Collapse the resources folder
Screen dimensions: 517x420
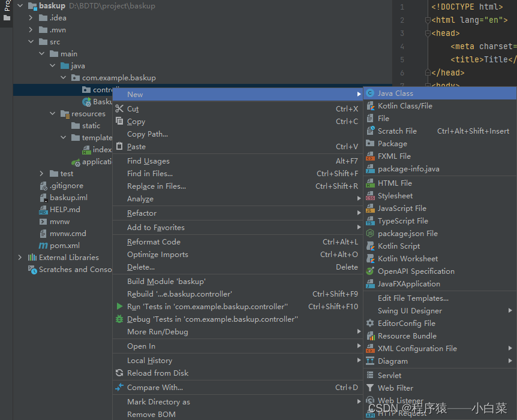[x=52, y=113]
